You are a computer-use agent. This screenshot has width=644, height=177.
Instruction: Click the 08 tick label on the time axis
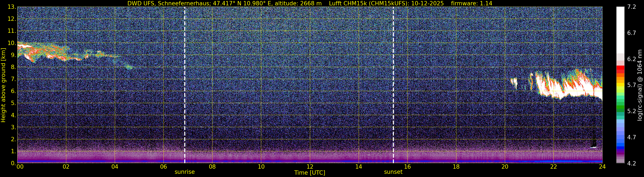(212, 167)
